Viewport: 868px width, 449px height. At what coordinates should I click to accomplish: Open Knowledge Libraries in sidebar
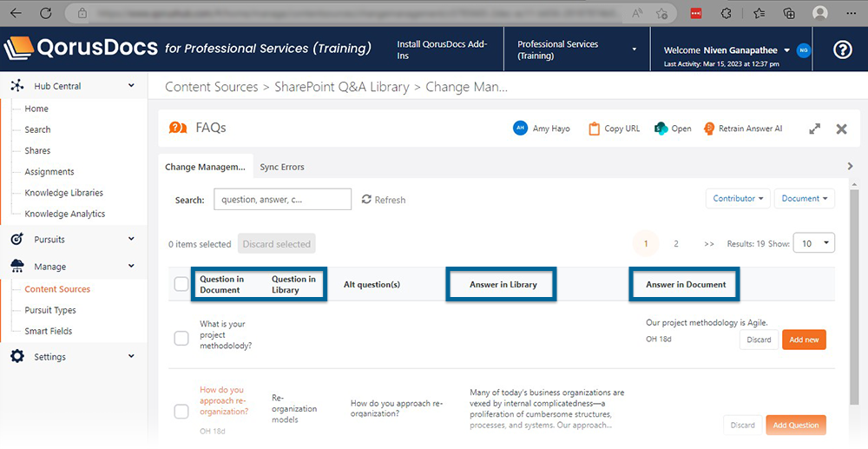[63, 193]
